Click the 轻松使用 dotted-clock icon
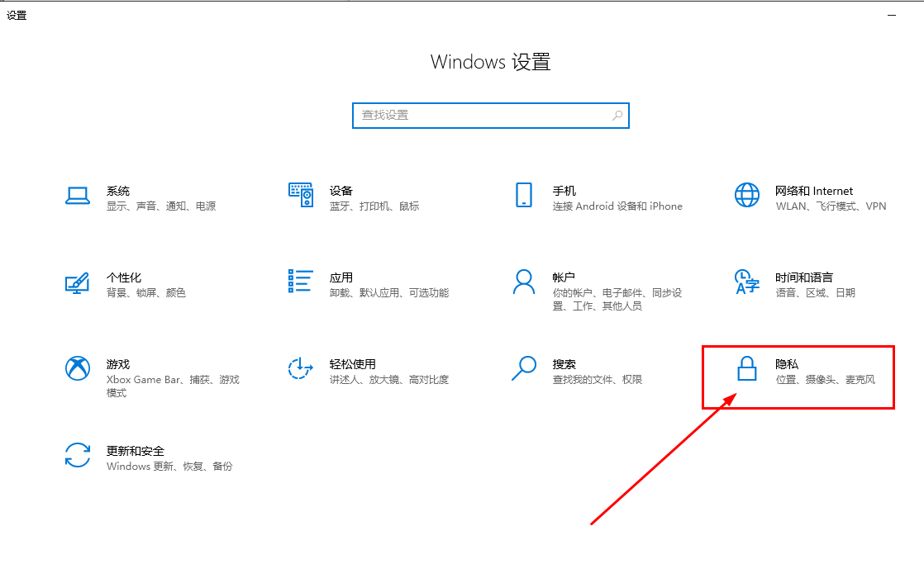Image resolution: width=924 pixels, height=583 pixels. [x=301, y=368]
